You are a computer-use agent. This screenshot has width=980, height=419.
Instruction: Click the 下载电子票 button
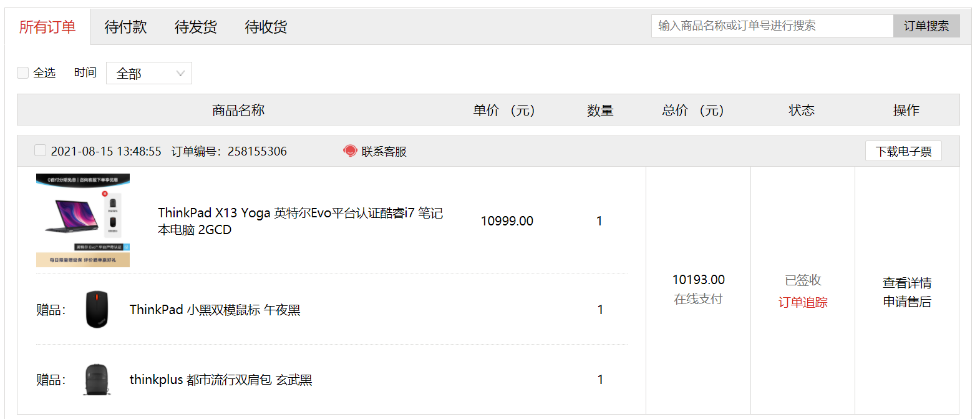(903, 151)
